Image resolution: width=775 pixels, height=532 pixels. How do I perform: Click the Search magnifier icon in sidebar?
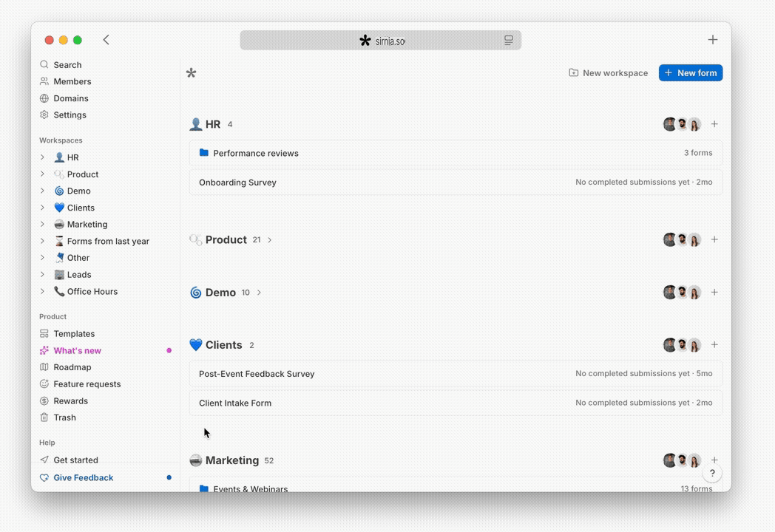(44, 65)
